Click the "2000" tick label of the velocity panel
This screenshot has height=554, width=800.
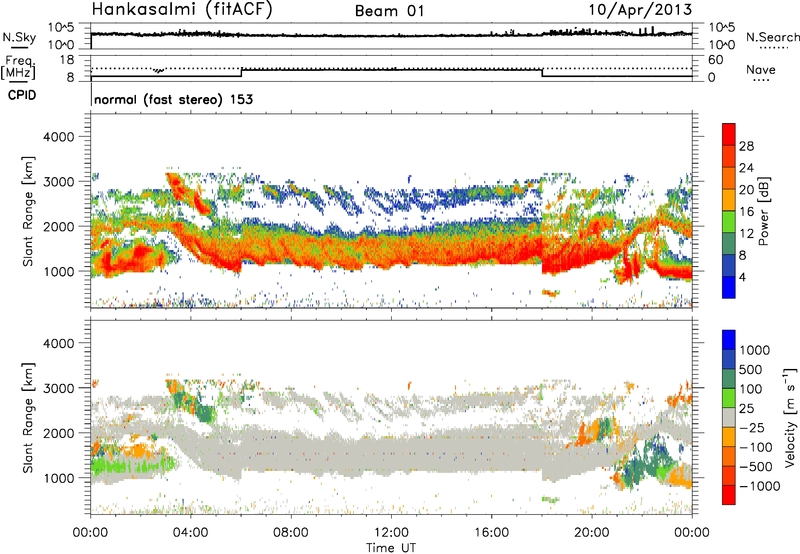59,433
